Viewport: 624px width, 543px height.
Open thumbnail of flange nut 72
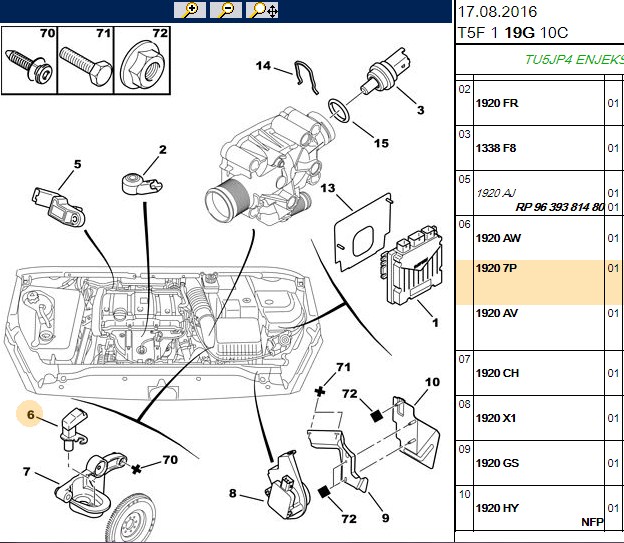click(x=142, y=61)
